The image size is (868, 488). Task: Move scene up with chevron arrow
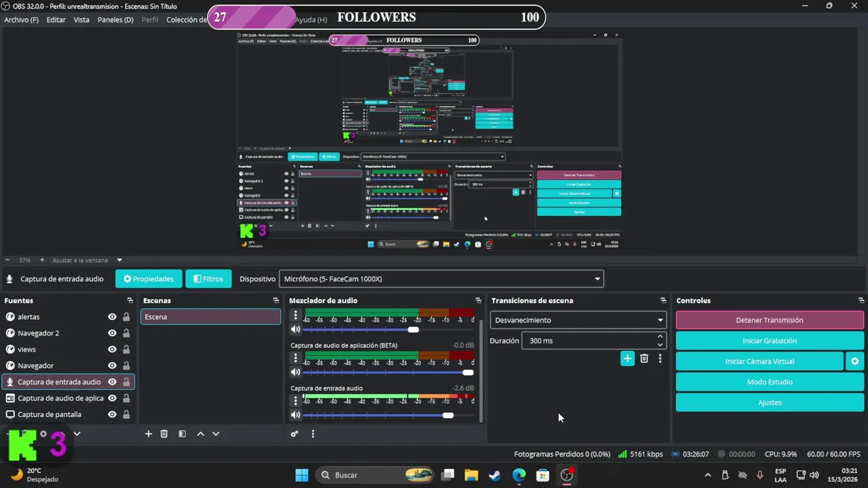pyautogui.click(x=200, y=434)
